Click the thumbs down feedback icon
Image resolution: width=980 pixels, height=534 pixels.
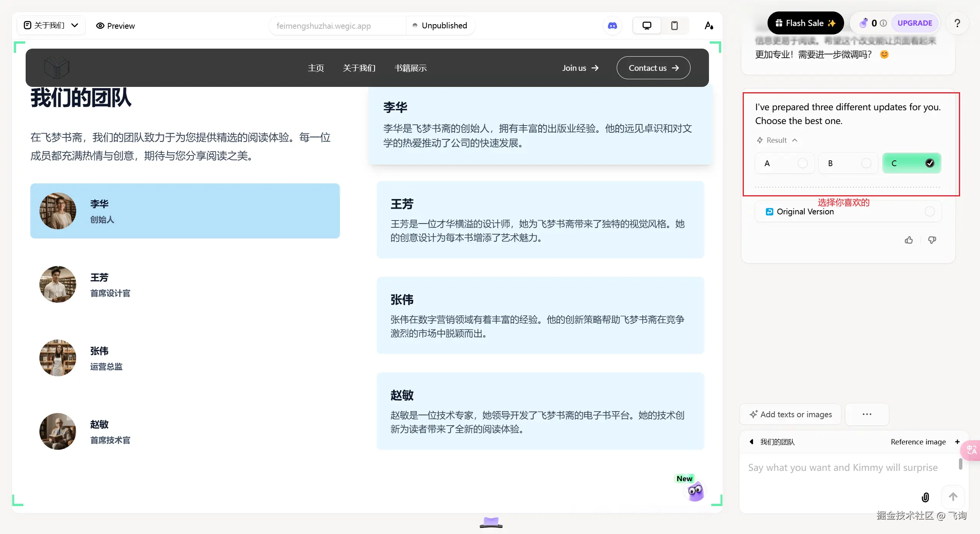932,240
